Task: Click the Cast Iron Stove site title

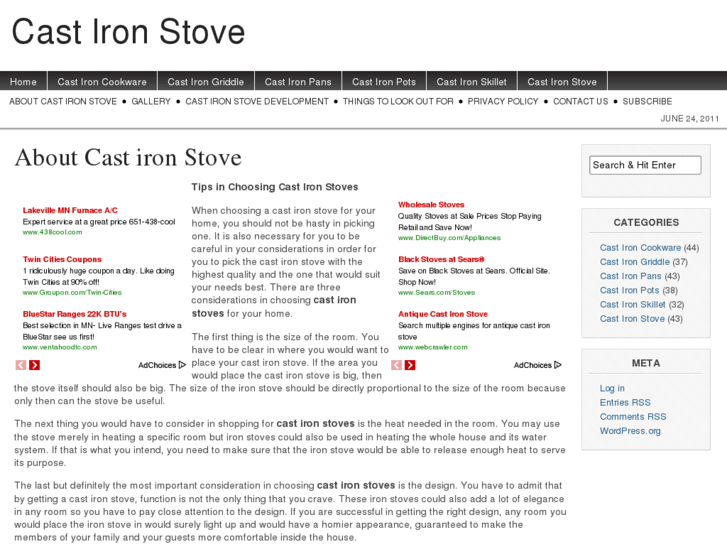Action: click(x=128, y=32)
